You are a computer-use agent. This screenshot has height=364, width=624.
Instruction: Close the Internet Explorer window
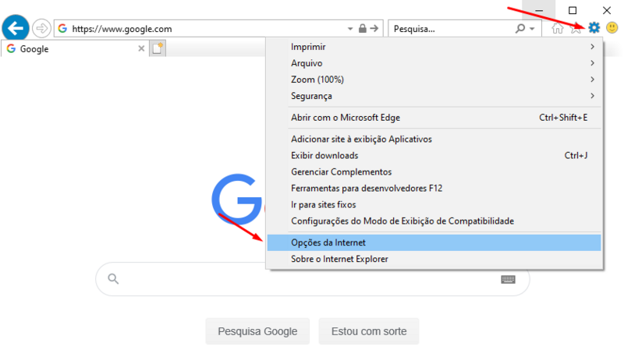pyautogui.click(x=607, y=10)
